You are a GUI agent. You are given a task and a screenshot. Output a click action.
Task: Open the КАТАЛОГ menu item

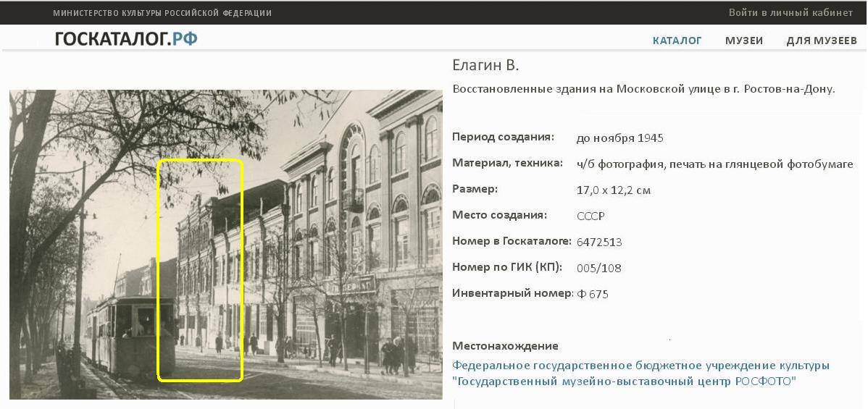677,41
